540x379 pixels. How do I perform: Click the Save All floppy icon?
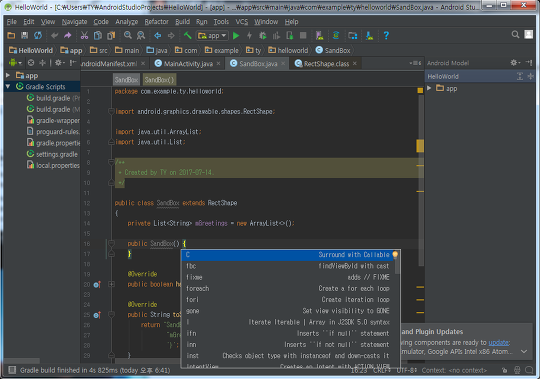(24, 35)
